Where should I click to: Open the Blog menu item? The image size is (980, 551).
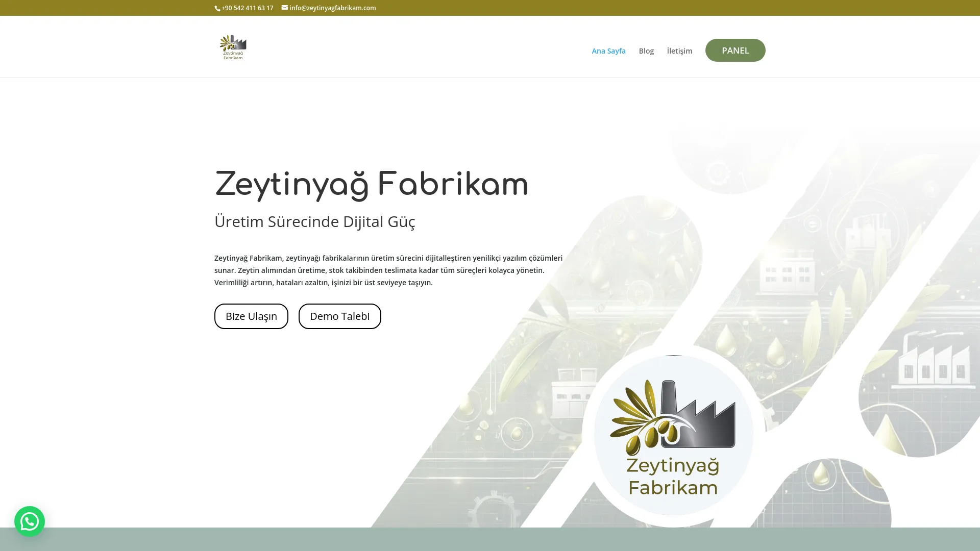[646, 51]
